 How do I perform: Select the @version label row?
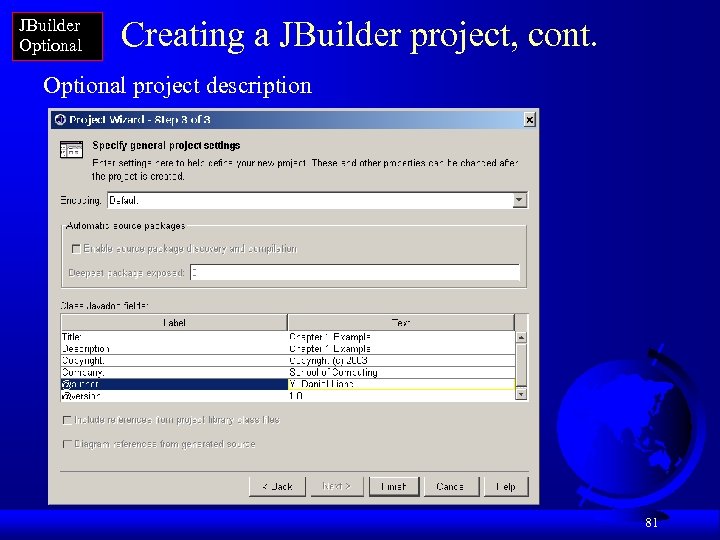click(x=174, y=396)
